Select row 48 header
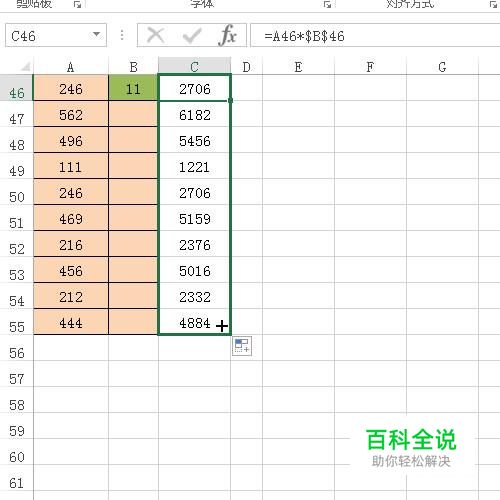500x500 pixels. coord(17,140)
